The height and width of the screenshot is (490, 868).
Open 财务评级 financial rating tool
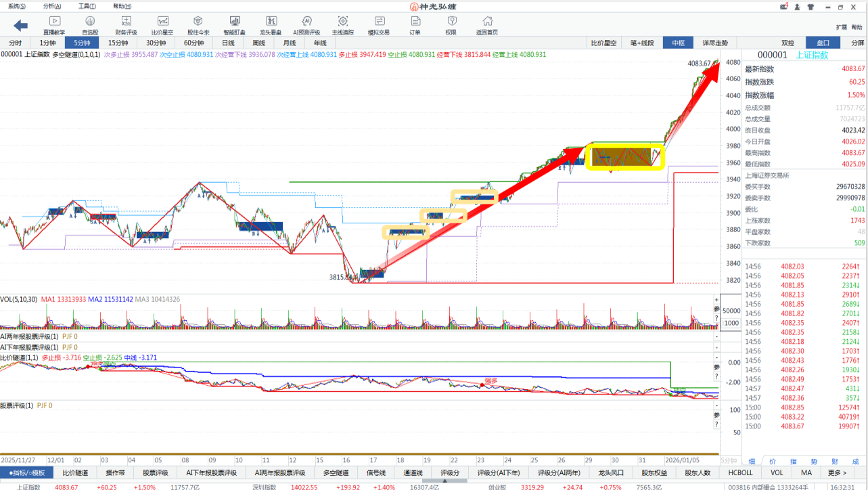coord(126,26)
